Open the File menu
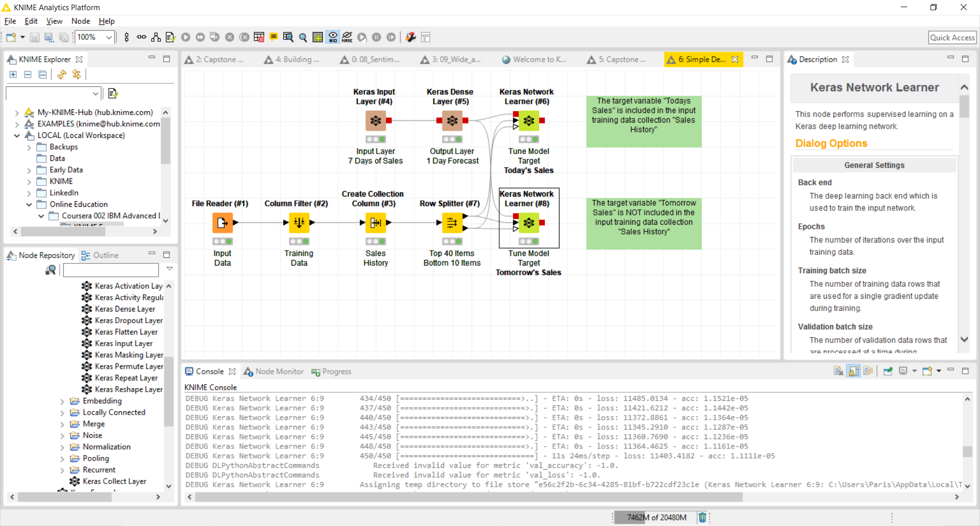 click(10, 21)
